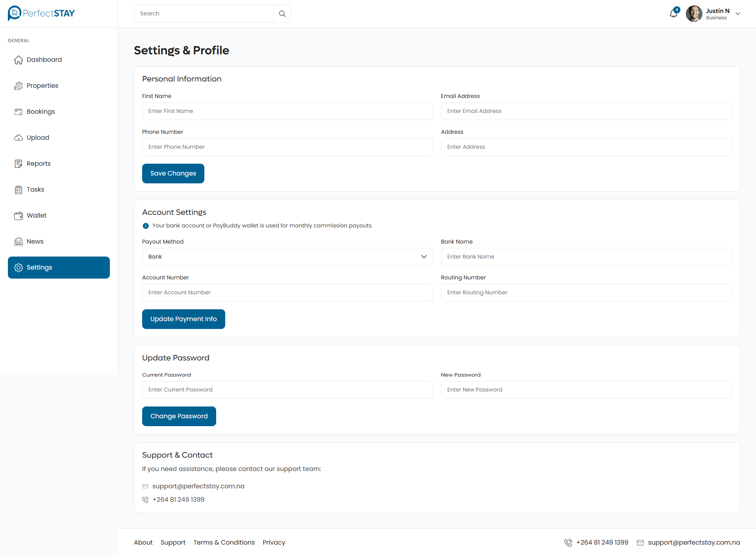Open the notifications bell

coord(673,14)
